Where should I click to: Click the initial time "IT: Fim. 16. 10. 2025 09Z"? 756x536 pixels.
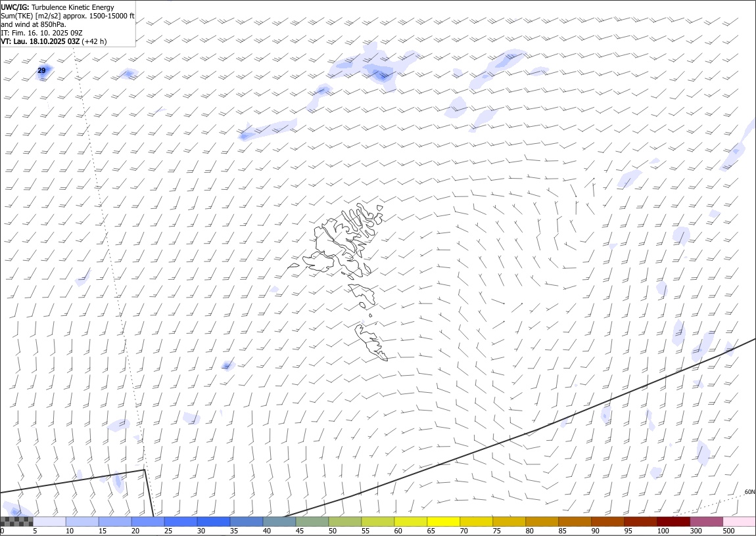pos(42,33)
